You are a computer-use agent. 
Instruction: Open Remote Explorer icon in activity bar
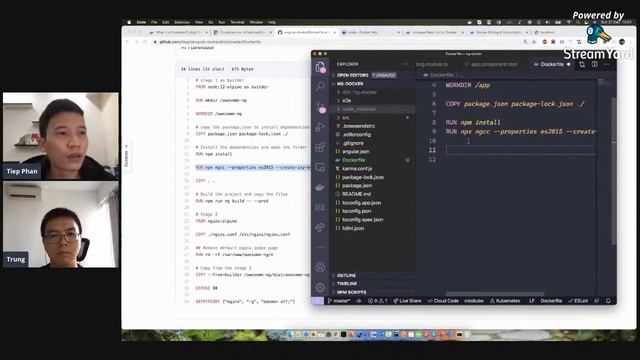(320, 167)
